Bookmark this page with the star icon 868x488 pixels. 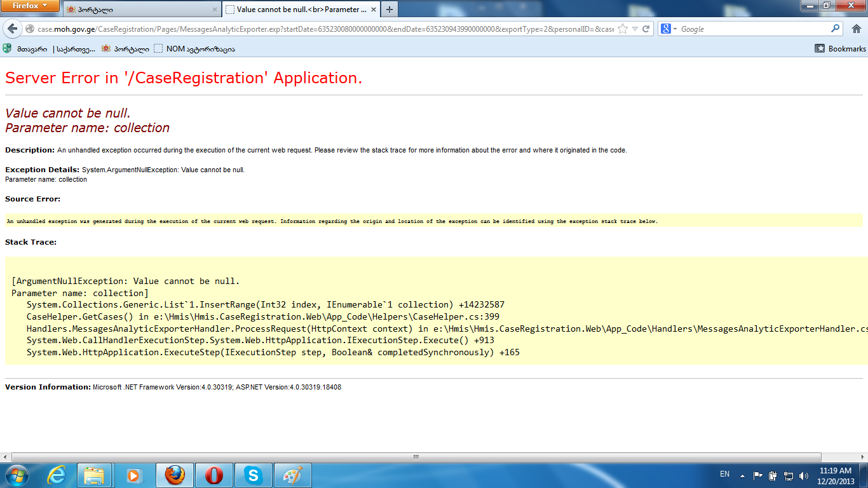pyautogui.click(x=623, y=29)
